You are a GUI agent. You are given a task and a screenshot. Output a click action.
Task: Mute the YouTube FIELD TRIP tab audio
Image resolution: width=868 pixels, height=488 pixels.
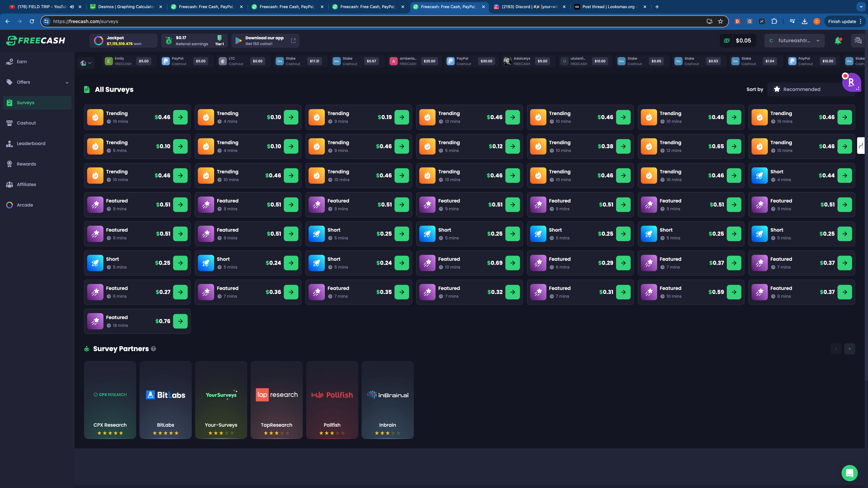coord(72,7)
